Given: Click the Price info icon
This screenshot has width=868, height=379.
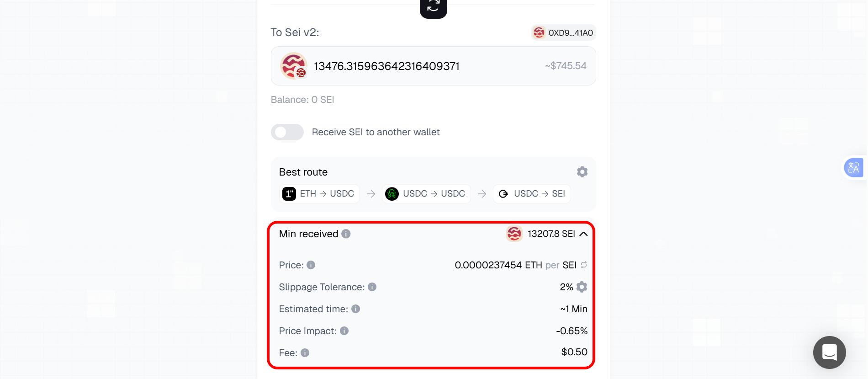Looking at the screenshot, I should [x=311, y=265].
